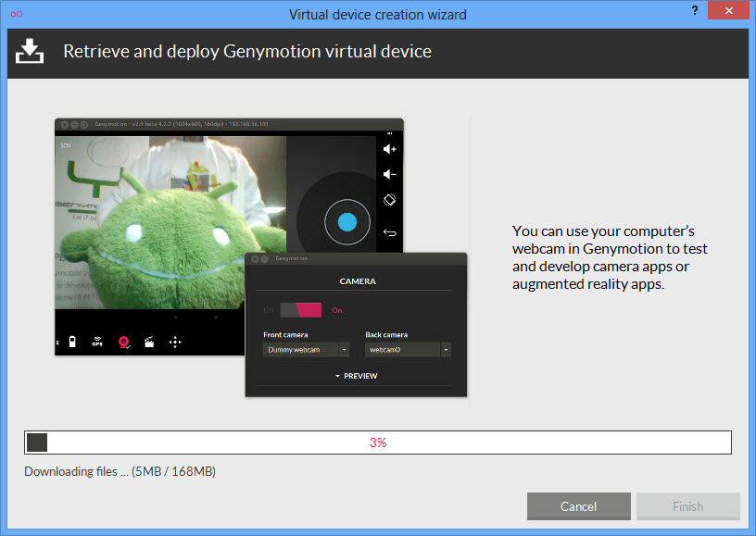Click the Android plush webcam image
This screenshot has width=756, height=536.
(x=170, y=222)
